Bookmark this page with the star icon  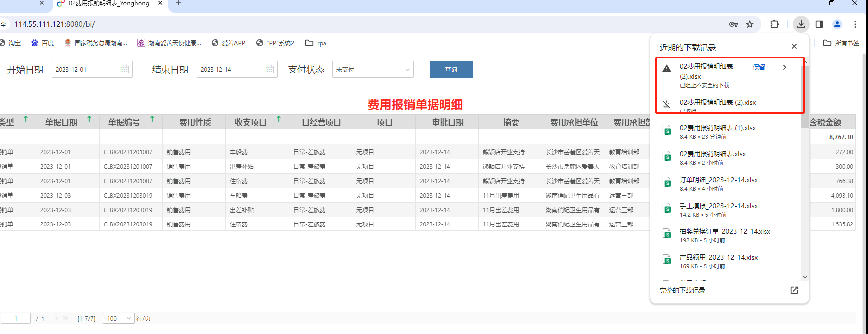click(x=750, y=24)
